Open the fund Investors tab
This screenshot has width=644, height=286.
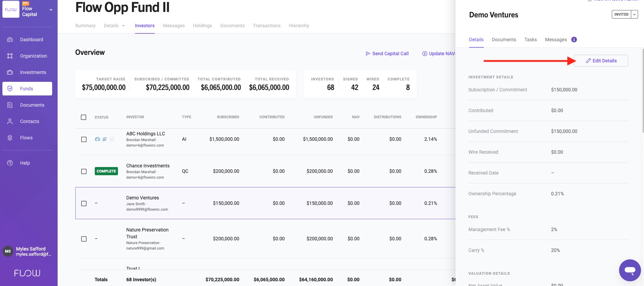click(145, 26)
